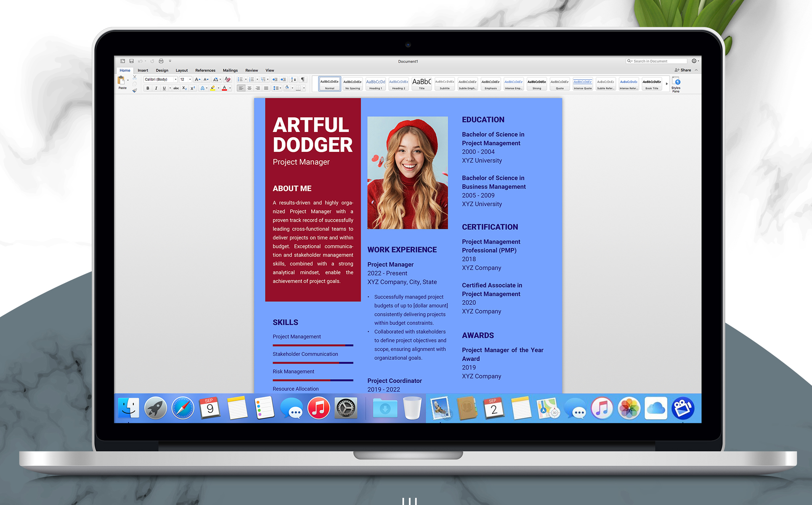This screenshot has height=505, width=812.
Task: Expand the styles gallery arrow
Action: (666, 84)
